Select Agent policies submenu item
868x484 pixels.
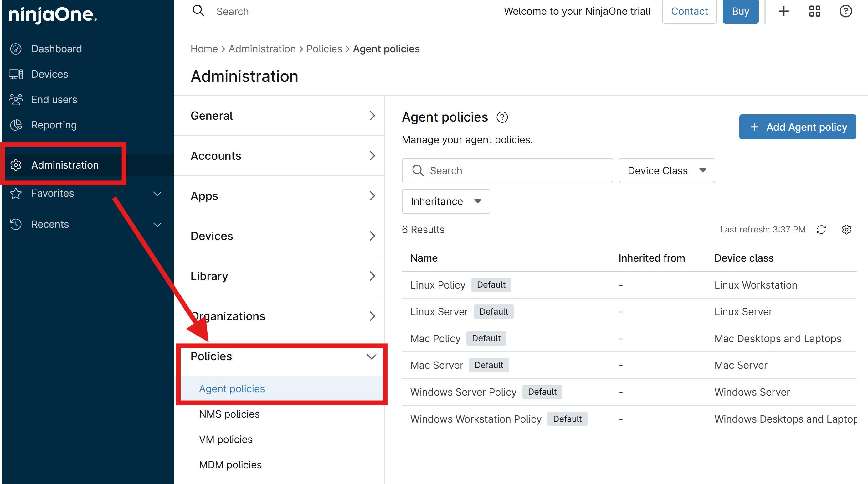[279, 388]
